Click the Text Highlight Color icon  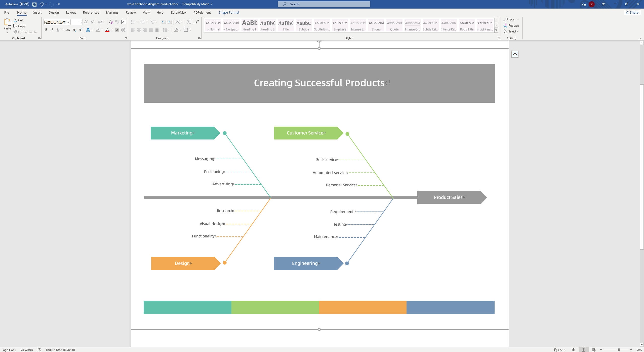(x=98, y=30)
